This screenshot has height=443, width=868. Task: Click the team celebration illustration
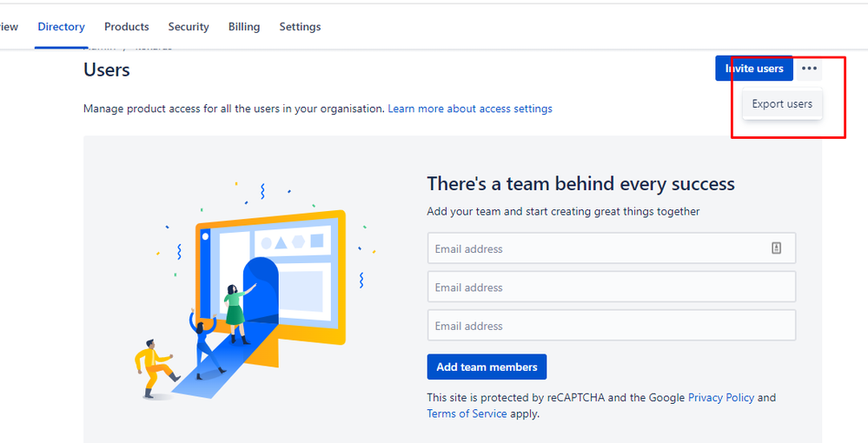coord(255,291)
